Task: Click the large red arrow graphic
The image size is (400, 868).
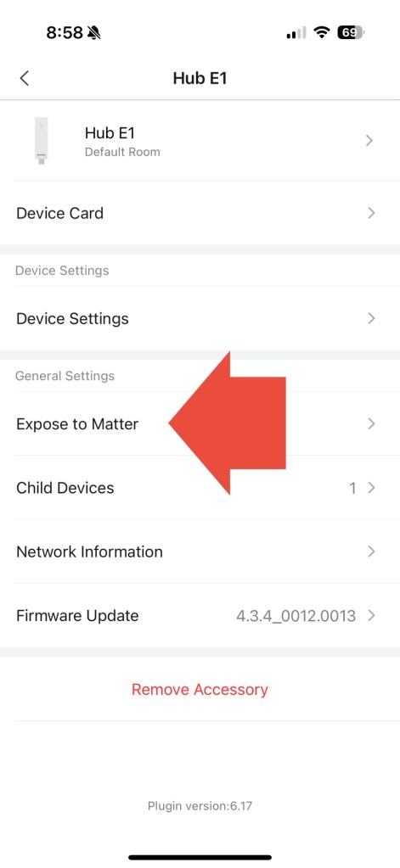Action: tap(227, 423)
